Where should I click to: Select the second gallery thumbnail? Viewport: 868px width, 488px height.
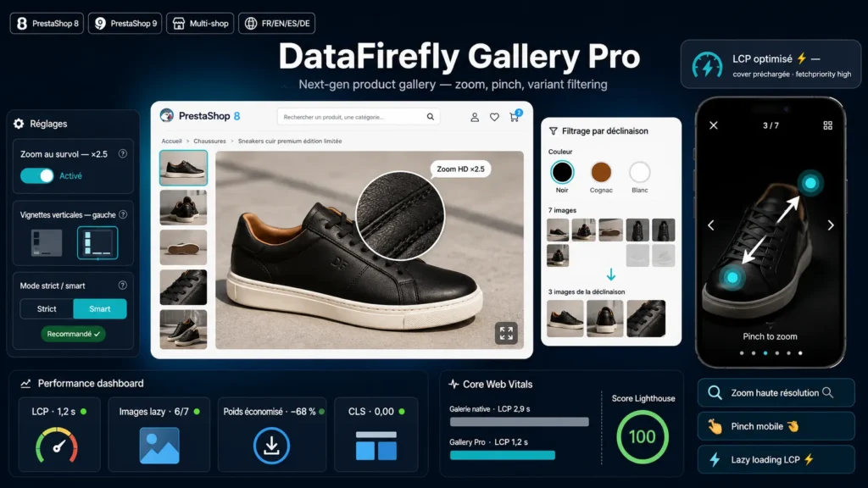pyautogui.click(x=183, y=208)
